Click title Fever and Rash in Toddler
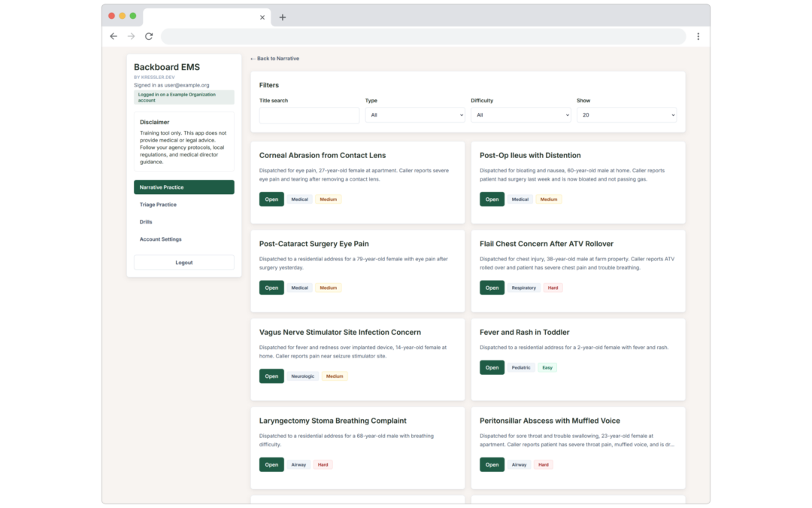The image size is (812, 508). (524, 333)
